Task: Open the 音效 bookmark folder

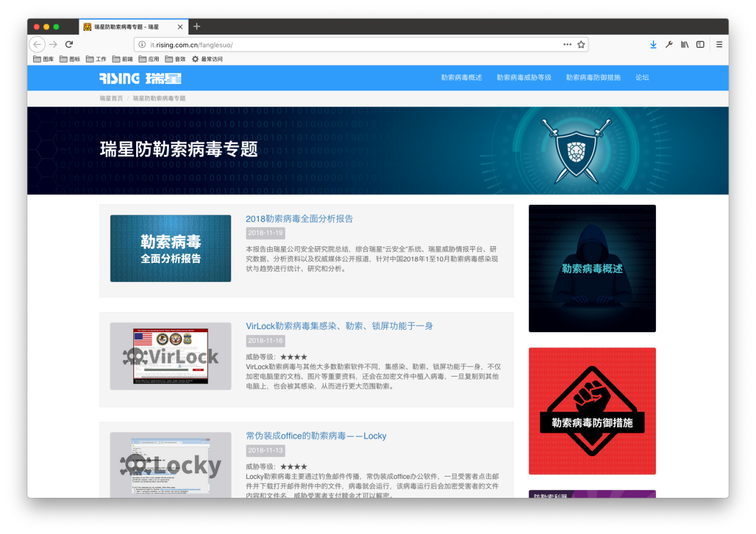Action: click(x=176, y=59)
